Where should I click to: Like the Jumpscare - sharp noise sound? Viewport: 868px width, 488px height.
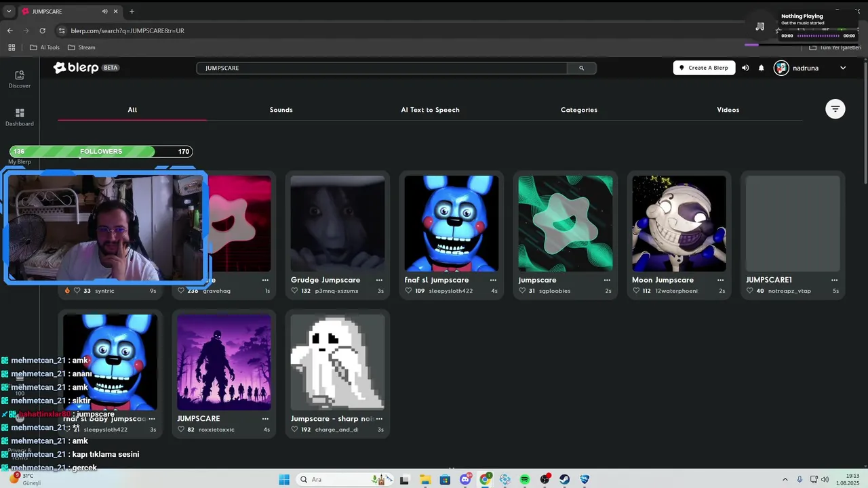294,430
